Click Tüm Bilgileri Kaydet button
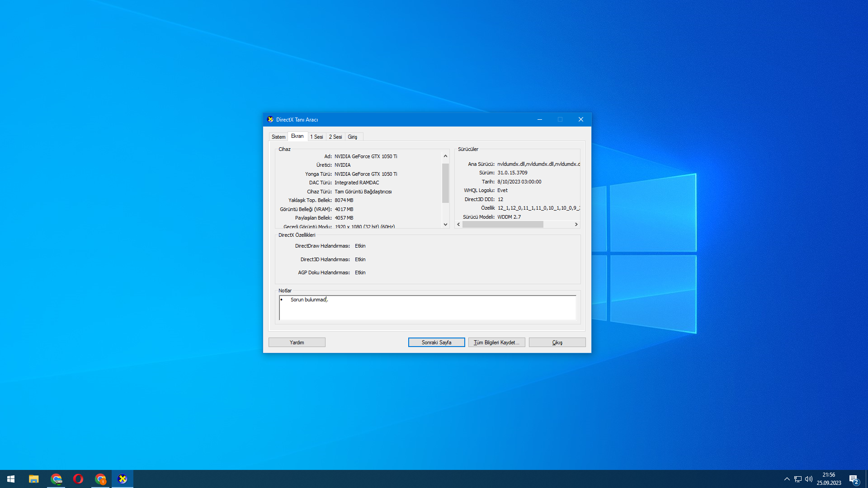The width and height of the screenshot is (868, 488). [497, 343]
